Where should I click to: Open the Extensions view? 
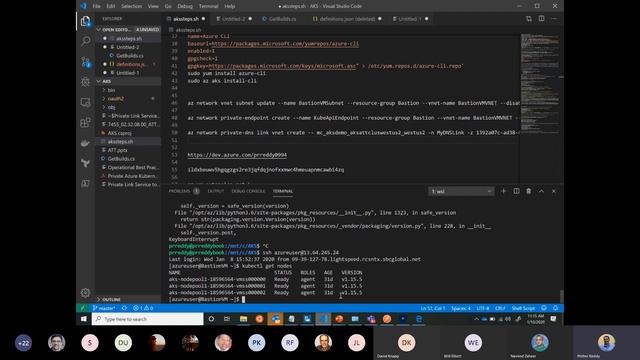pos(85,122)
